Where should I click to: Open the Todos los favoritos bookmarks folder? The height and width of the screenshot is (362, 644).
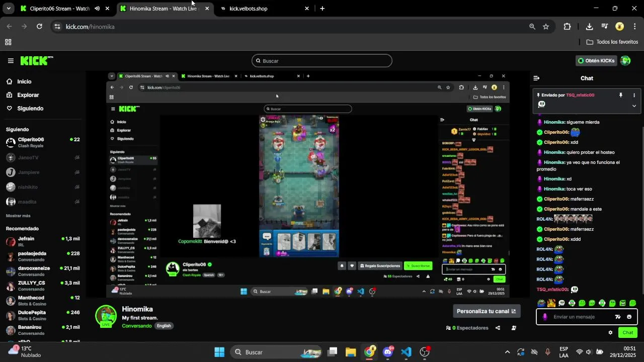(612, 42)
